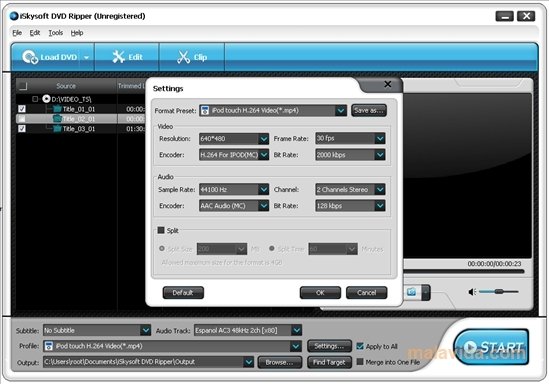
Task: Expand the Resolution 640*480 dropdown
Action: click(264, 139)
